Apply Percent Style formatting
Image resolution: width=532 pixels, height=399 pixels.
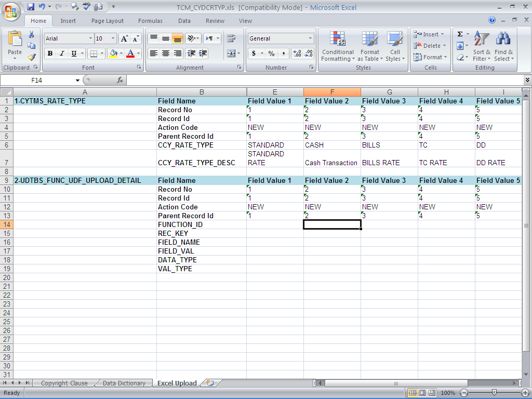271,54
